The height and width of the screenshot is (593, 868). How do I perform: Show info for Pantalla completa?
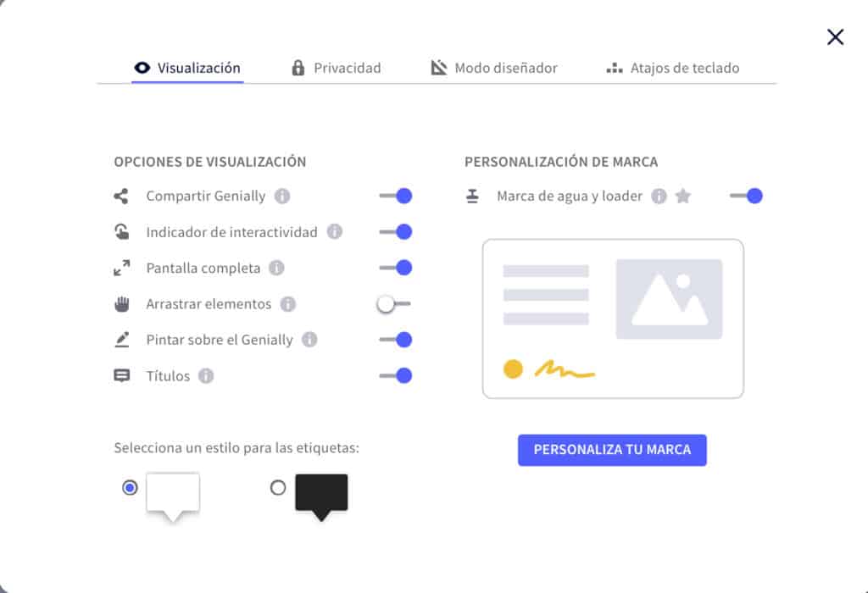277,268
